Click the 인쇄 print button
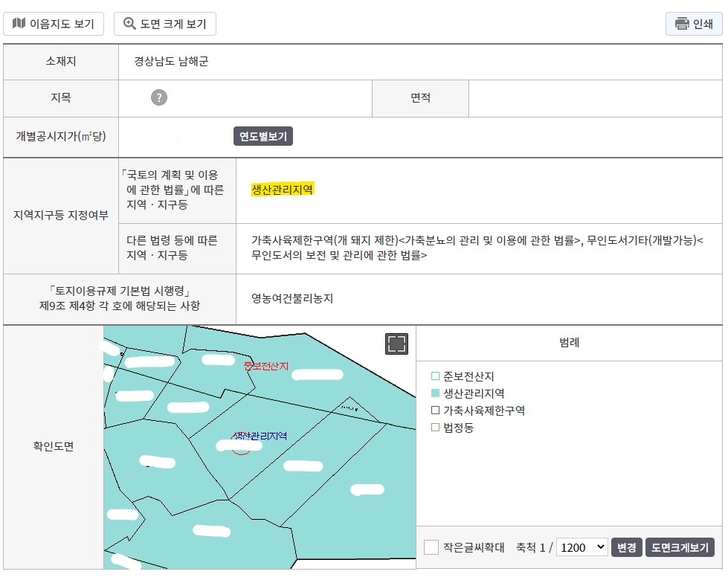 [x=694, y=24]
